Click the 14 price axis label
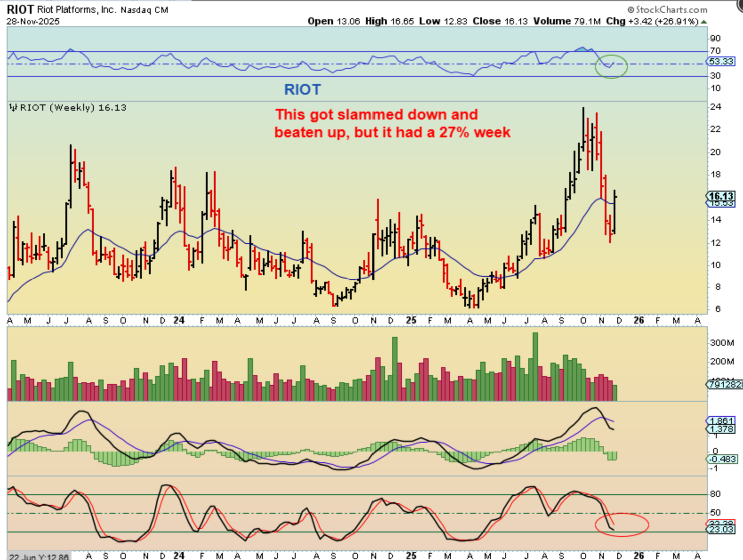743x560 pixels. [x=715, y=220]
